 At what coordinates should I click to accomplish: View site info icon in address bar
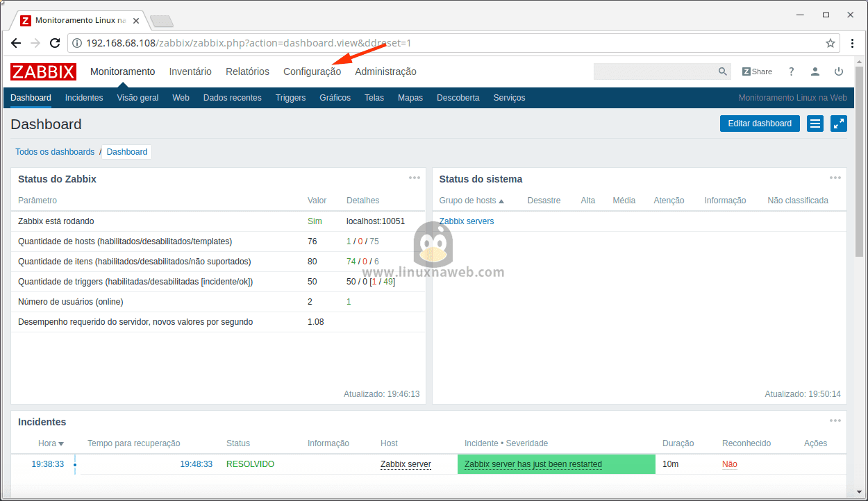[77, 43]
